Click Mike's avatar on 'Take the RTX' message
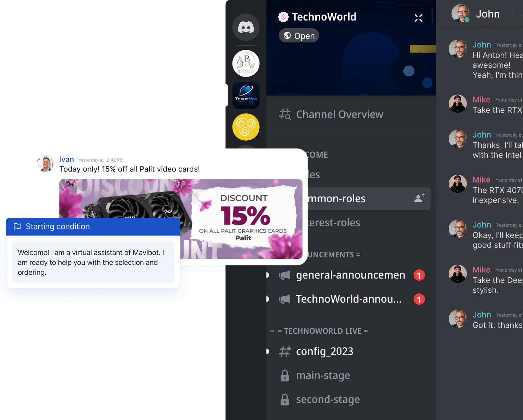523x420 pixels. [458, 104]
